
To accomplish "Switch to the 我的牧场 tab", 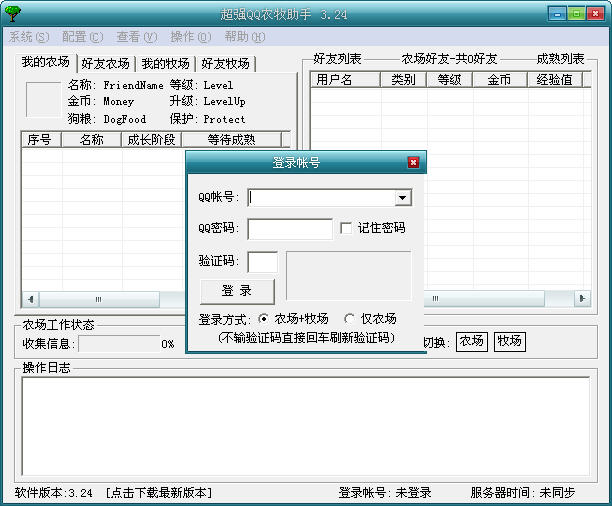I will (165, 63).
